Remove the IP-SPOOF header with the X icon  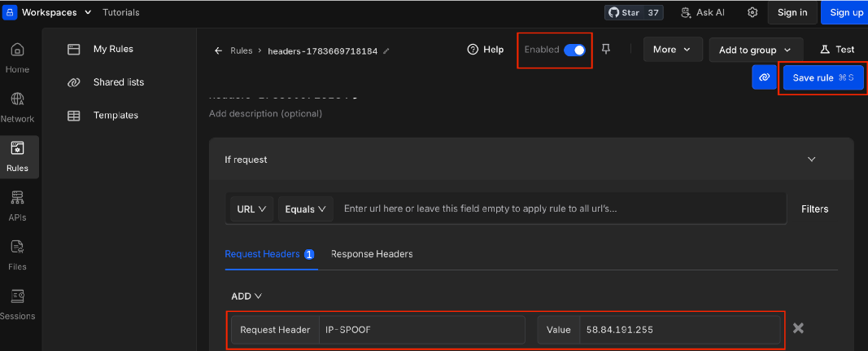[798, 328]
